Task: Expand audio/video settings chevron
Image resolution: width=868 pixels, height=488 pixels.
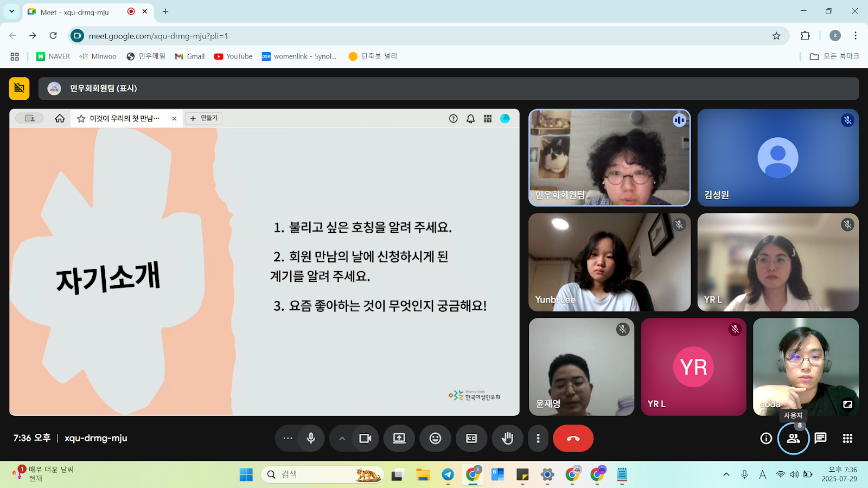Action: point(342,438)
